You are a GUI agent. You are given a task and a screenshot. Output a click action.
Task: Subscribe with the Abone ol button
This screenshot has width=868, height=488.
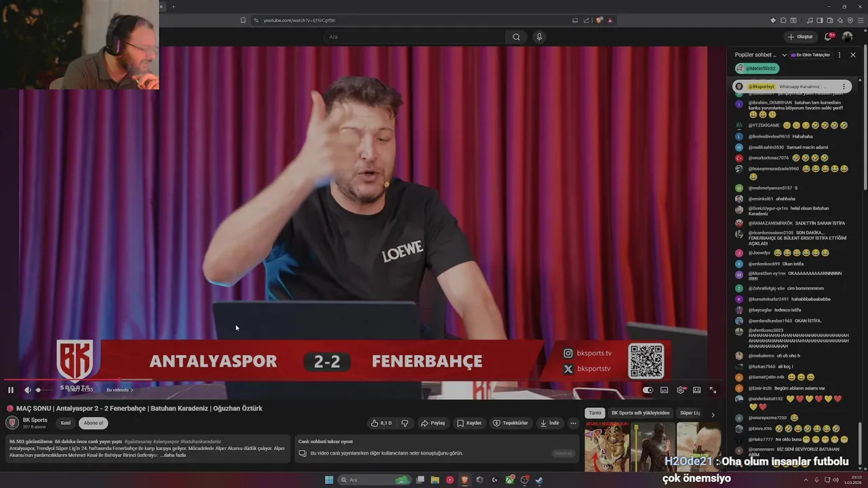(x=94, y=423)
